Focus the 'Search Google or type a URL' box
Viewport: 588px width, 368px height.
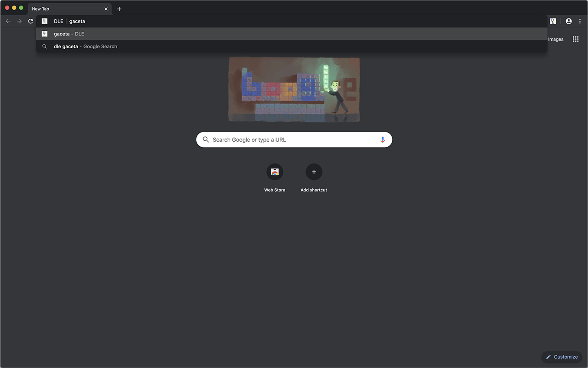[x=294, y=139]
